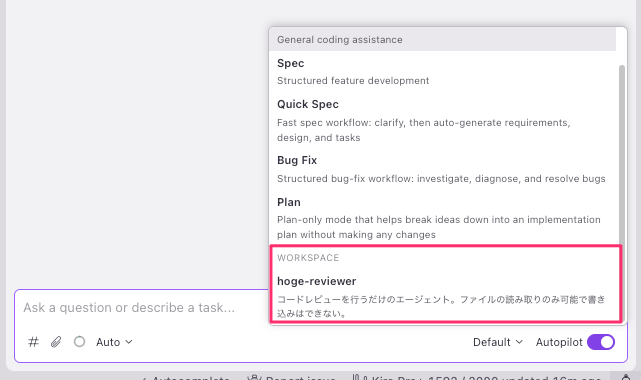Click the Kiro Pro usage status entry
Viewport: 641px width, 380px height.
[x=476, y=378]
